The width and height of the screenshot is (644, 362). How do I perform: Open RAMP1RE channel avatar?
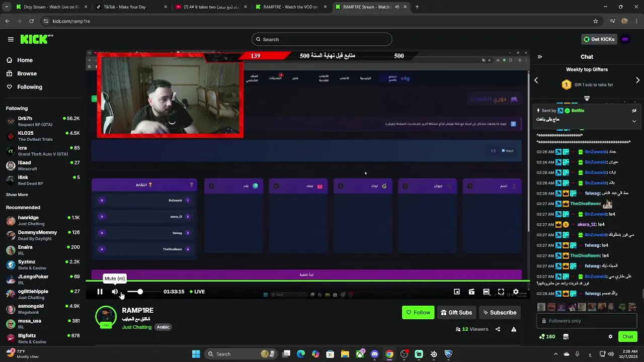106,317
